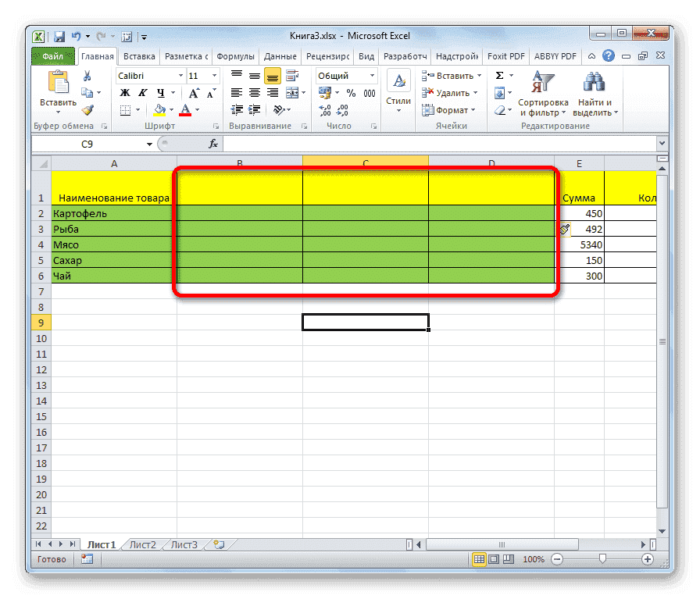Open the Лист2 sheet tab
700x599 pixels.
142,544
